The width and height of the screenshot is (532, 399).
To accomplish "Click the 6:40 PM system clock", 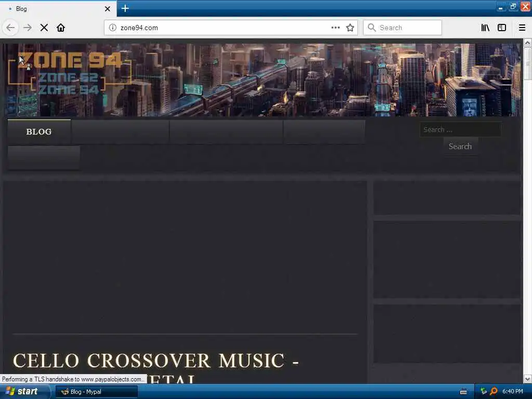I will [513, 391].
